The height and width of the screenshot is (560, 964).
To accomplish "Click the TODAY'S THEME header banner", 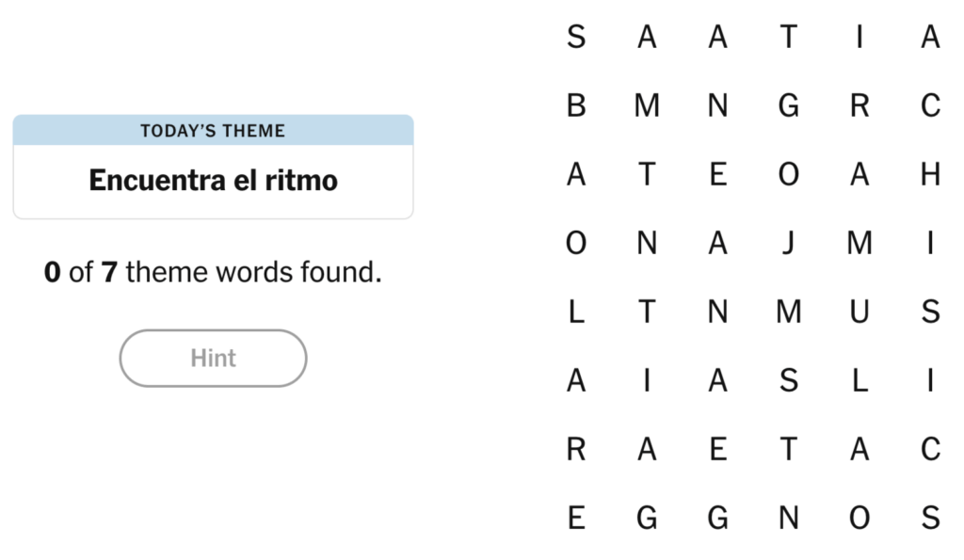I will coord(213,131).
